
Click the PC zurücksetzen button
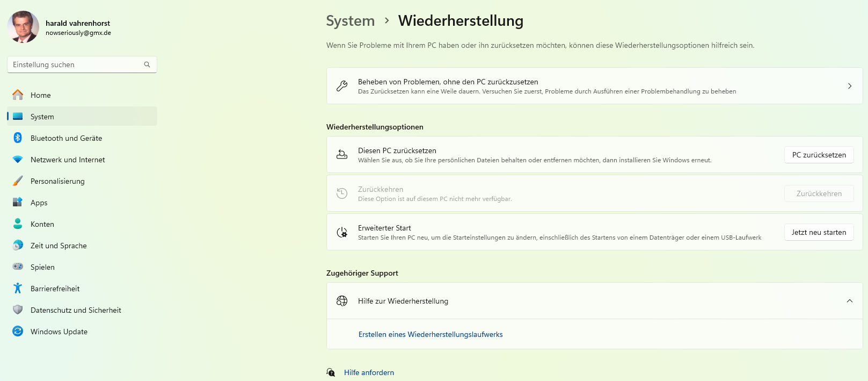[819, 155]
